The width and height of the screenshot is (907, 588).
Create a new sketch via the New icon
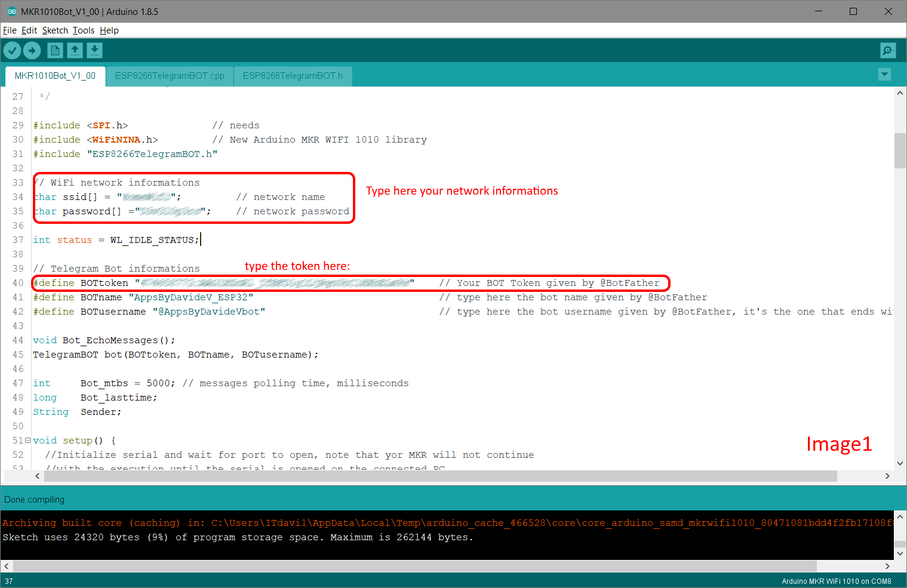click(x=54, y=50)
